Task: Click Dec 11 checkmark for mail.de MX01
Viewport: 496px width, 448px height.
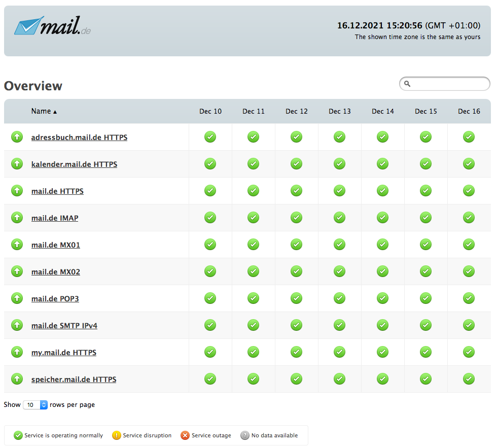Action: point(254,245)
